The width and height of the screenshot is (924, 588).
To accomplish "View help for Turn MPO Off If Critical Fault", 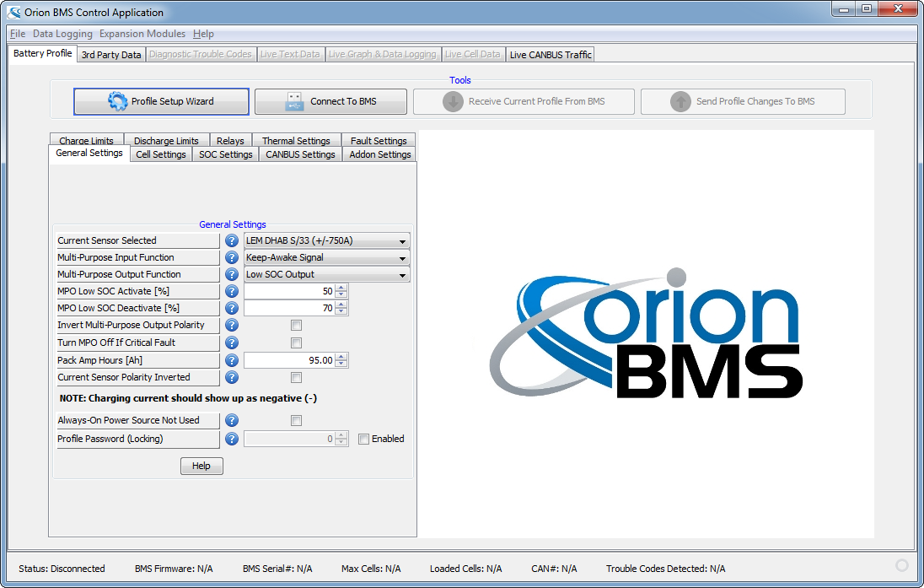I will (232, 343).
